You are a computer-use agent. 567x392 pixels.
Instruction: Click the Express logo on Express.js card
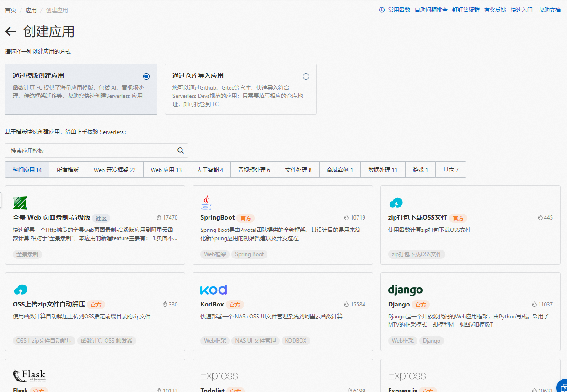point(407,376)
